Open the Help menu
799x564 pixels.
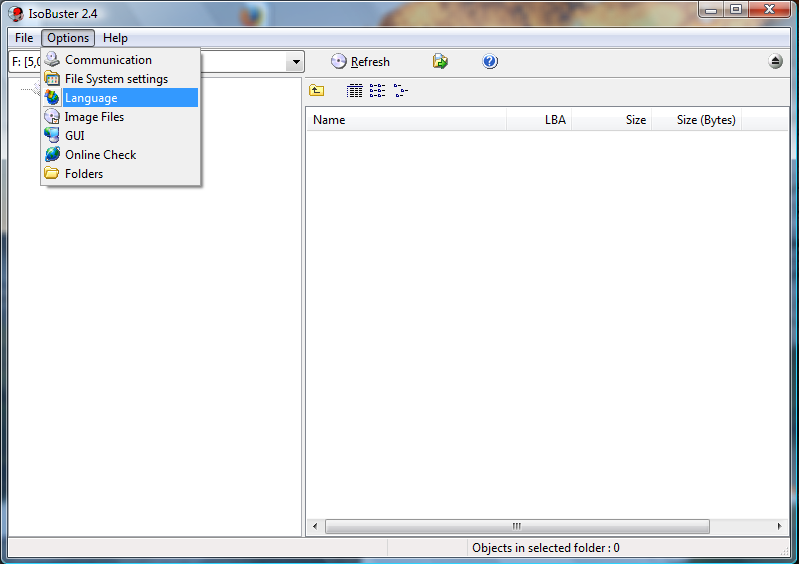[115, 38]
